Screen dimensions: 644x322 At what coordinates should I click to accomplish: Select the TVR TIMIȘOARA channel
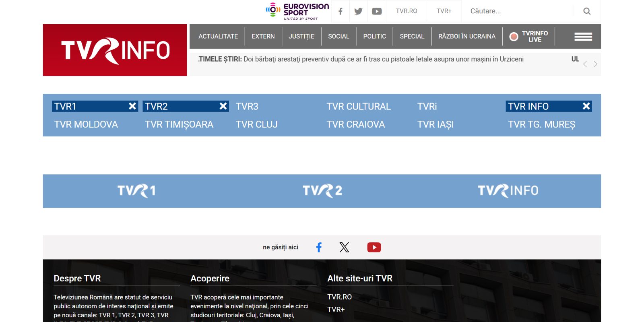tap(179, 124)
